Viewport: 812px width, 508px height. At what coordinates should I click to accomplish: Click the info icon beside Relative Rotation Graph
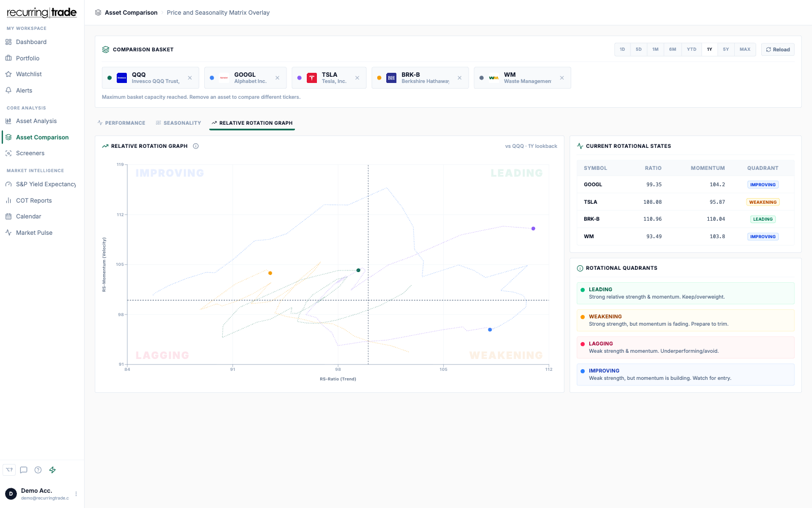click(196, 146)
